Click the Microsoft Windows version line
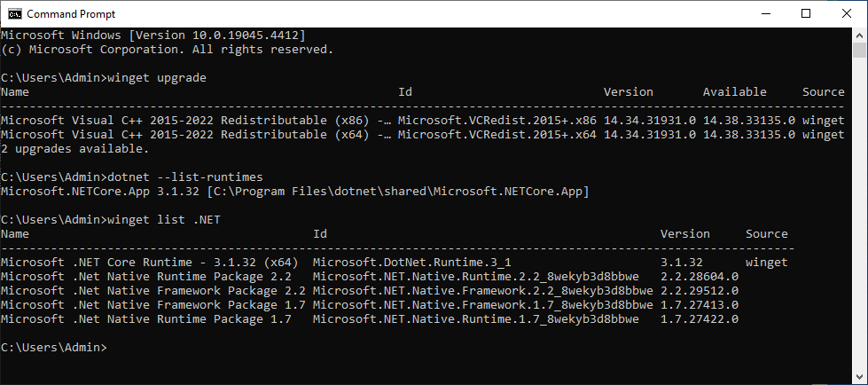The image size is (868, 385). [x=153, y=35]
